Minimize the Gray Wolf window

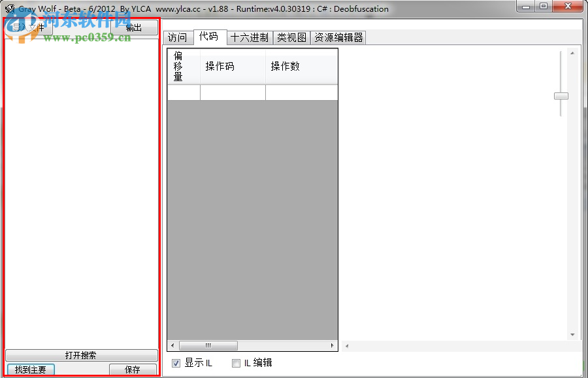[526, 7]
